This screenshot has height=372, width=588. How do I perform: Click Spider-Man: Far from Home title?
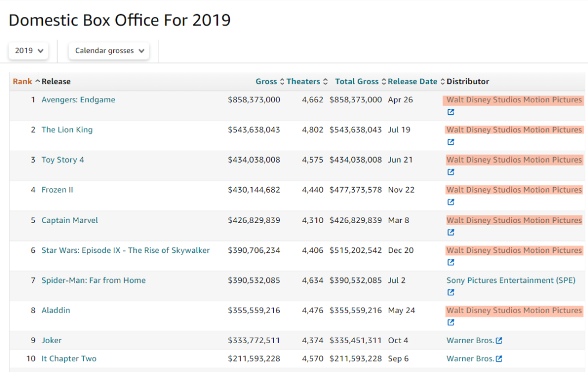point(94,280)
